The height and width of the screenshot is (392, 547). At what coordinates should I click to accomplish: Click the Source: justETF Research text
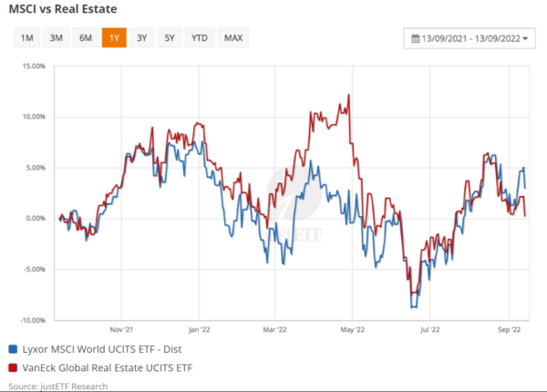click(x=58, y=387)
